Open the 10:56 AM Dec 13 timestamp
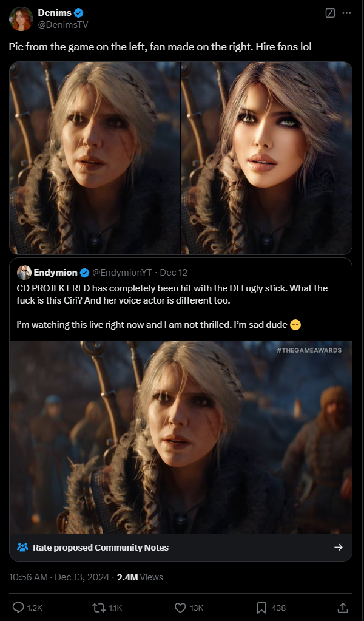This screenshot has width=364, height=621. pyautogui.click(x=59, y=577)
